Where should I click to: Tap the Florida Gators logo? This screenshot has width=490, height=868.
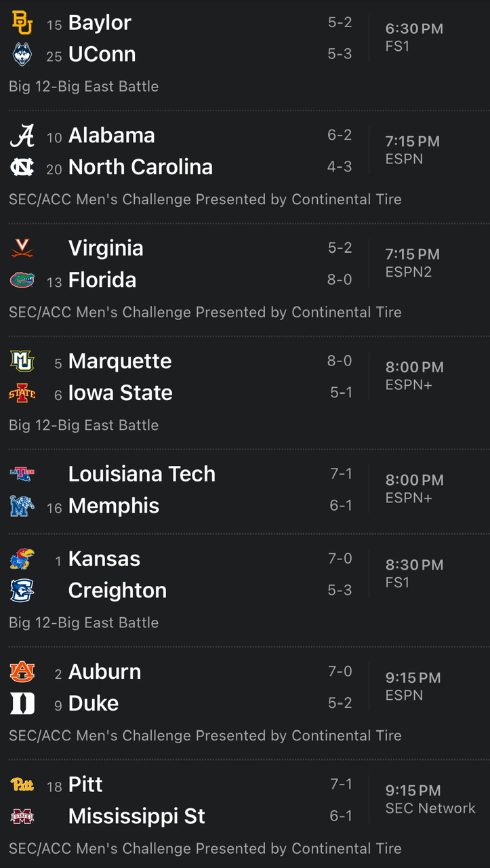[22, 280]
